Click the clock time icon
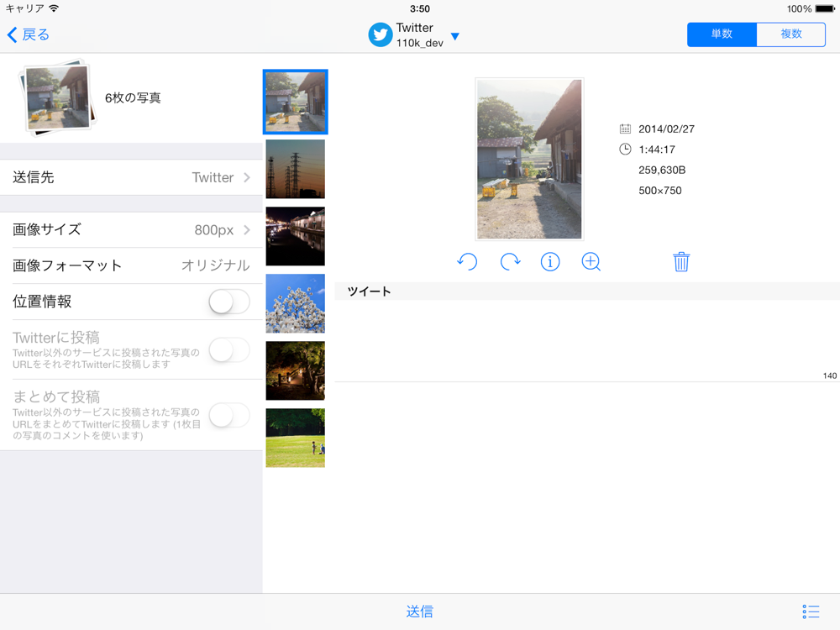Image resolution: width=840 pixels, height=630 pixels. (x=625, y=150)
